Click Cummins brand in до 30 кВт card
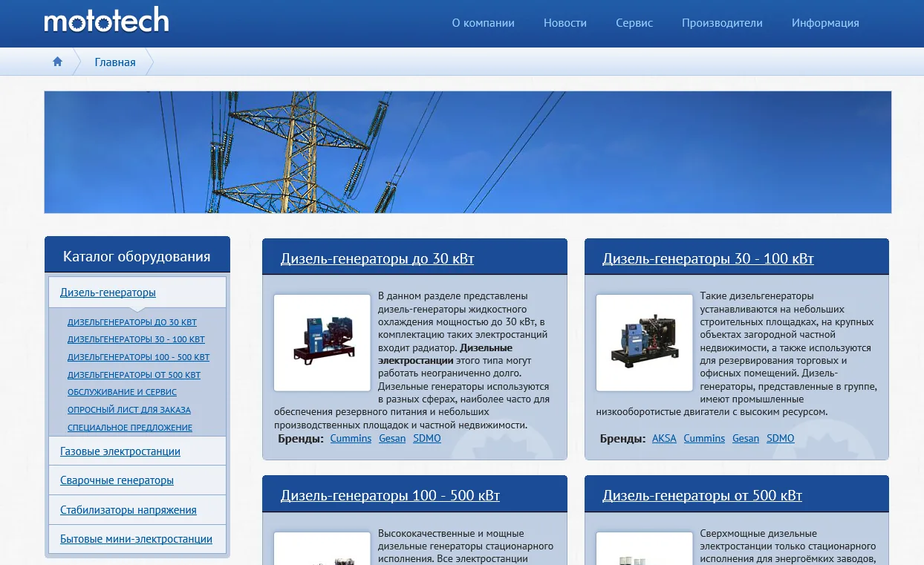The height and width of the screenshot is (565, 924). (x=351, y=439)
